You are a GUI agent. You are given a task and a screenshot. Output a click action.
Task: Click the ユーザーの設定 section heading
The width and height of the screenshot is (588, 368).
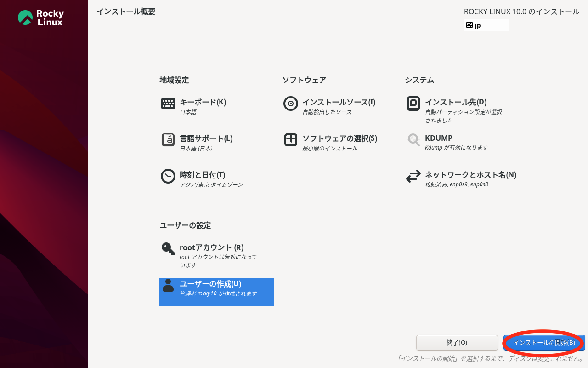coord(185,225)
